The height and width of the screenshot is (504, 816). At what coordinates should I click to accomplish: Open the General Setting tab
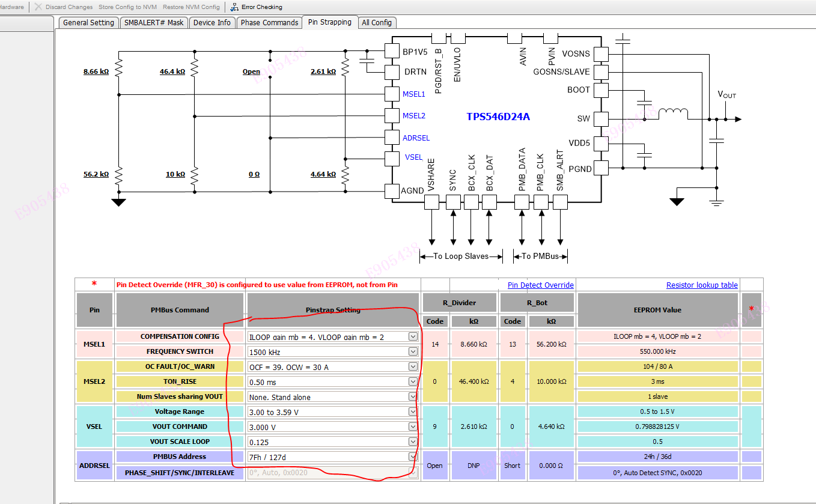coord(88,23)
